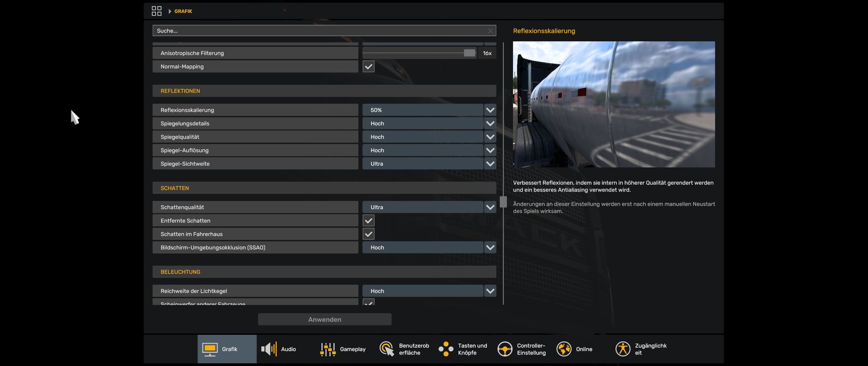Select the Audio speaker icon

[x=269, y=349]
